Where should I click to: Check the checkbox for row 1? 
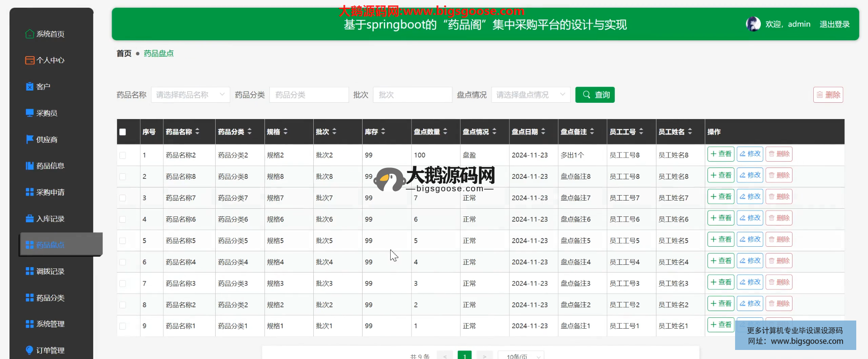pos(123,155)
